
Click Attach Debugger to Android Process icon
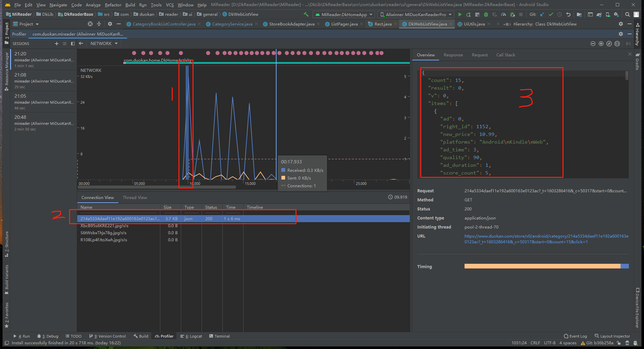click(512, 14)
